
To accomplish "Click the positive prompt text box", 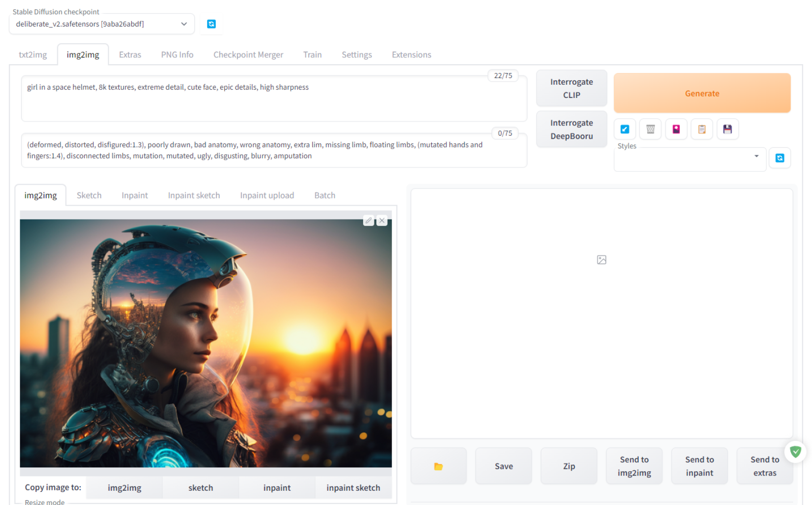I will 274,98.
